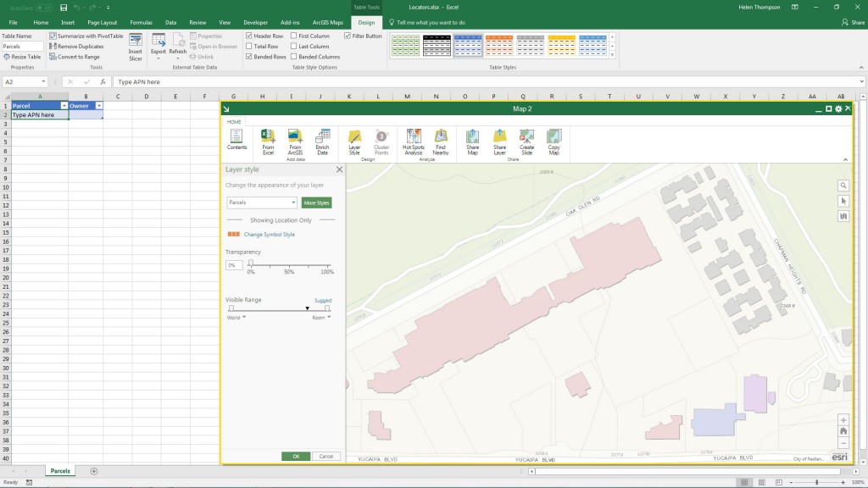
Task: Enable the Total Row checkbox
Action: pyautogui.click(x=249, y=47)
